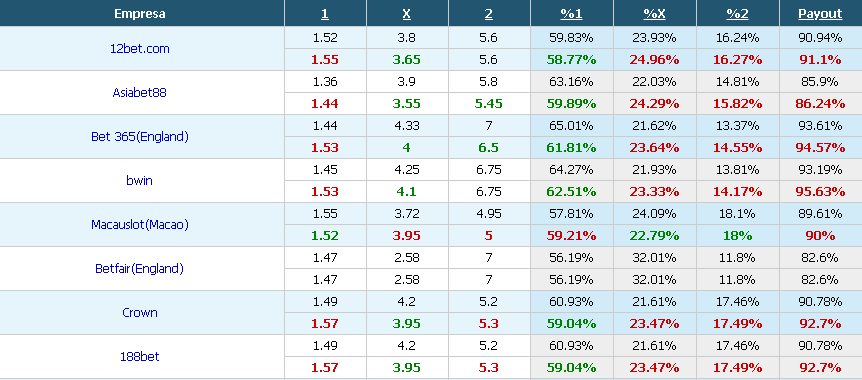Sort by the %2 column header

(737, 14)
